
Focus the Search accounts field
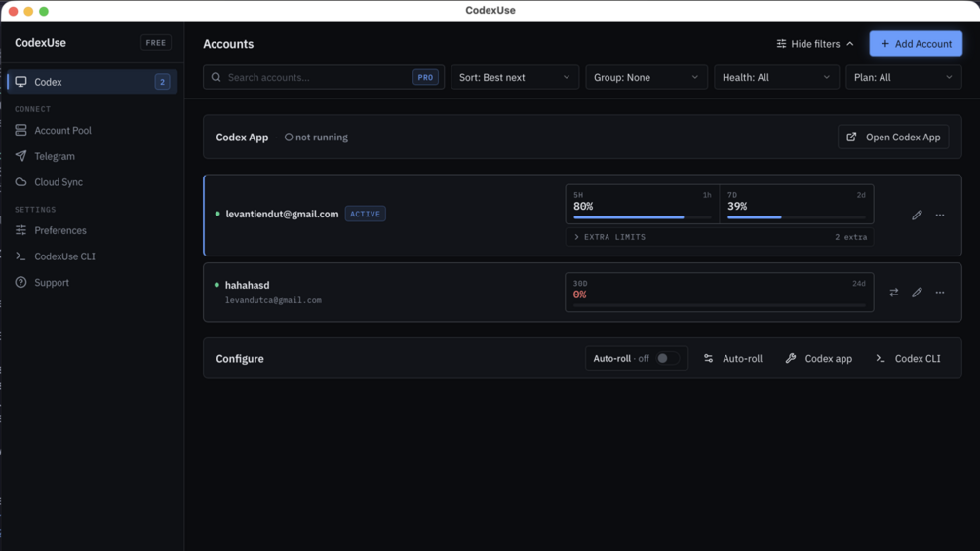click(x=323, y=77)
